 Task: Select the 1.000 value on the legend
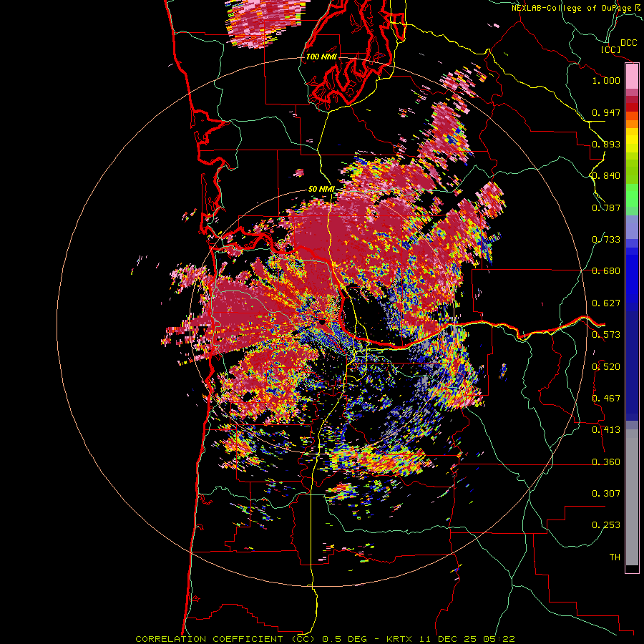click(606, 80)
